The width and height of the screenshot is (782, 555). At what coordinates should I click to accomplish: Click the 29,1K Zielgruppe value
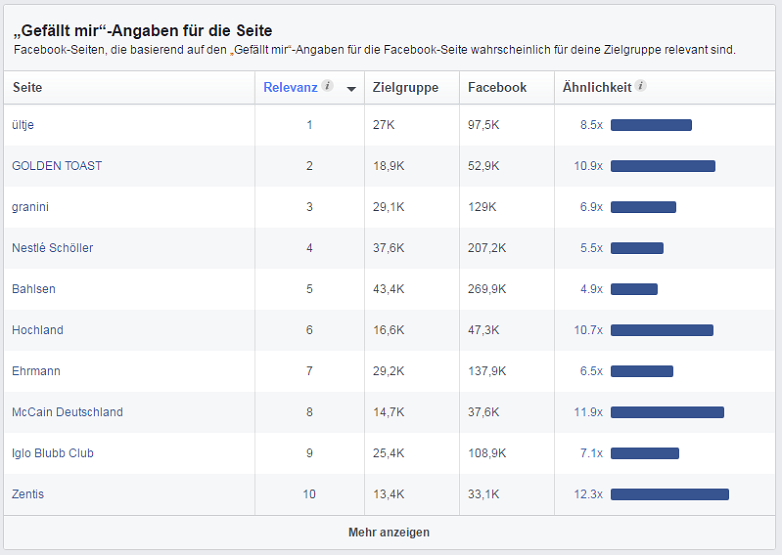click(389, 207)
